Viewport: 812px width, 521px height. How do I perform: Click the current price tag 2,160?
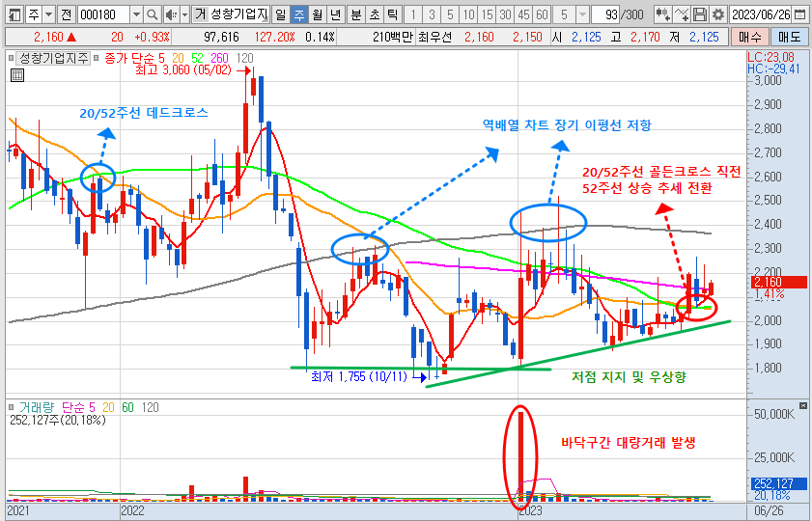pos(778,282)
